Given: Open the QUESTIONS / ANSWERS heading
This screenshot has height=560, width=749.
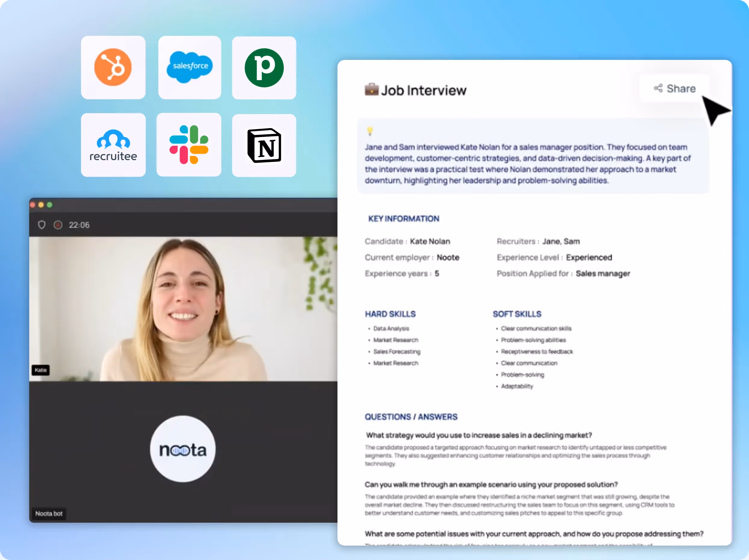Looking at the screenshot, I should click(x=411, y=417).
